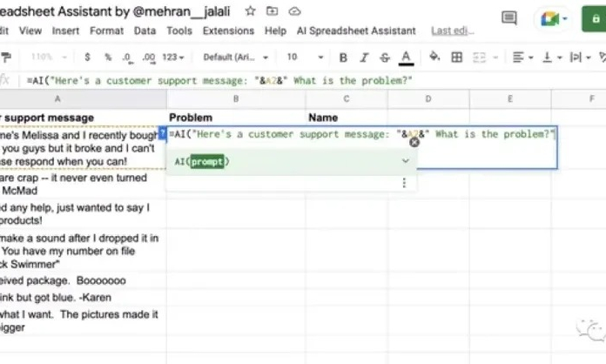Click the document title text

pyautogui.click(x=115, y=11)
